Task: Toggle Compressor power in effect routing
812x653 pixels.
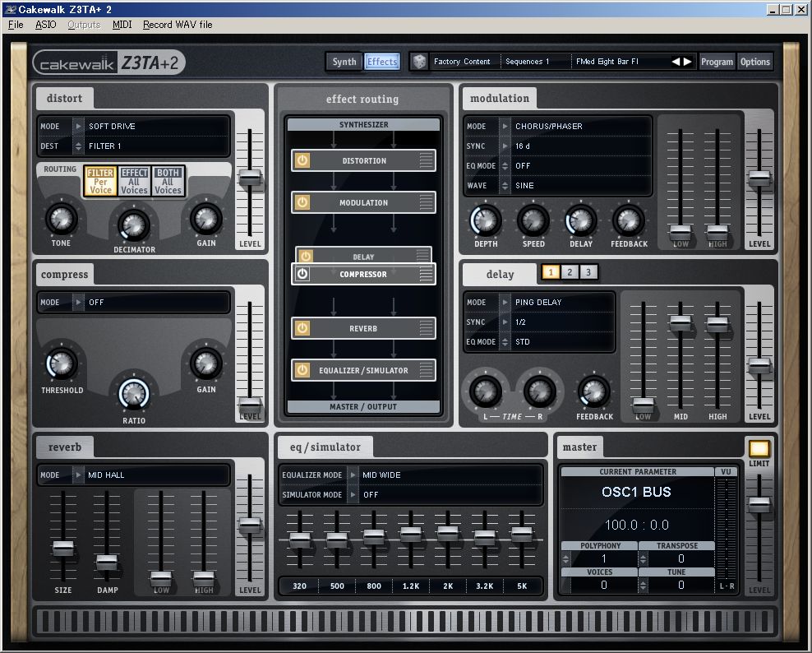Action: 302,274
